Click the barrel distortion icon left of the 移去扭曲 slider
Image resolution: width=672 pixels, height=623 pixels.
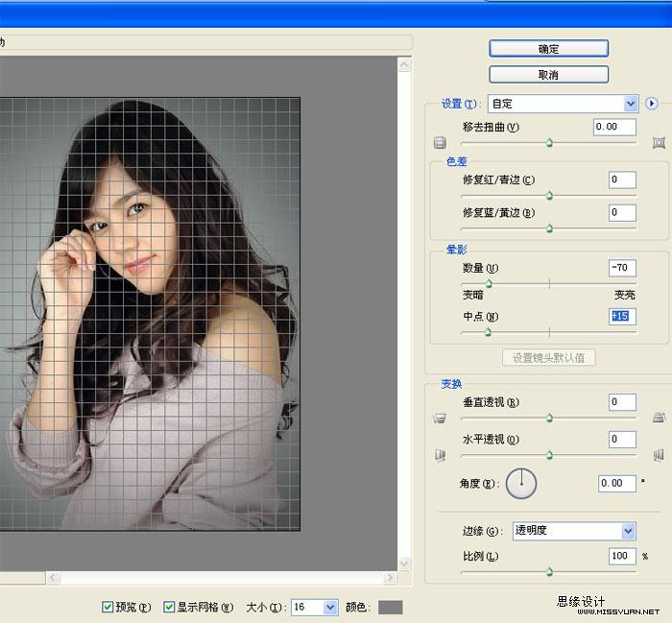coord(440,143)
